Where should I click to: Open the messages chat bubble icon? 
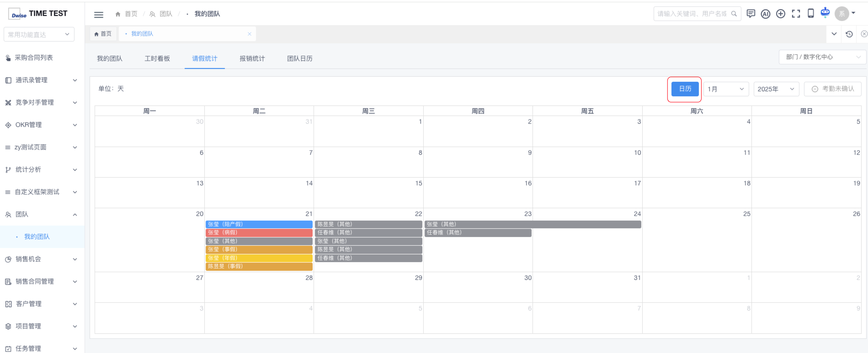[751, 14]
